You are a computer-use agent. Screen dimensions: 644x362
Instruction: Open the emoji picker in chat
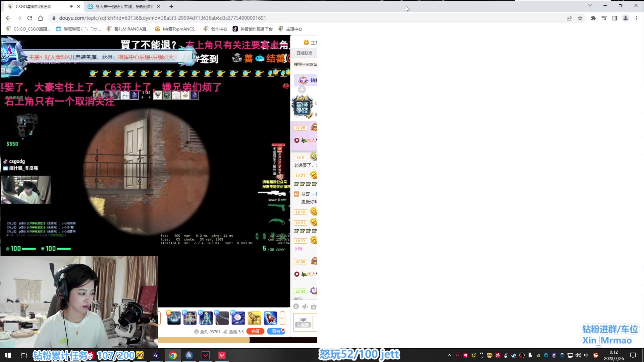point(296,306)
